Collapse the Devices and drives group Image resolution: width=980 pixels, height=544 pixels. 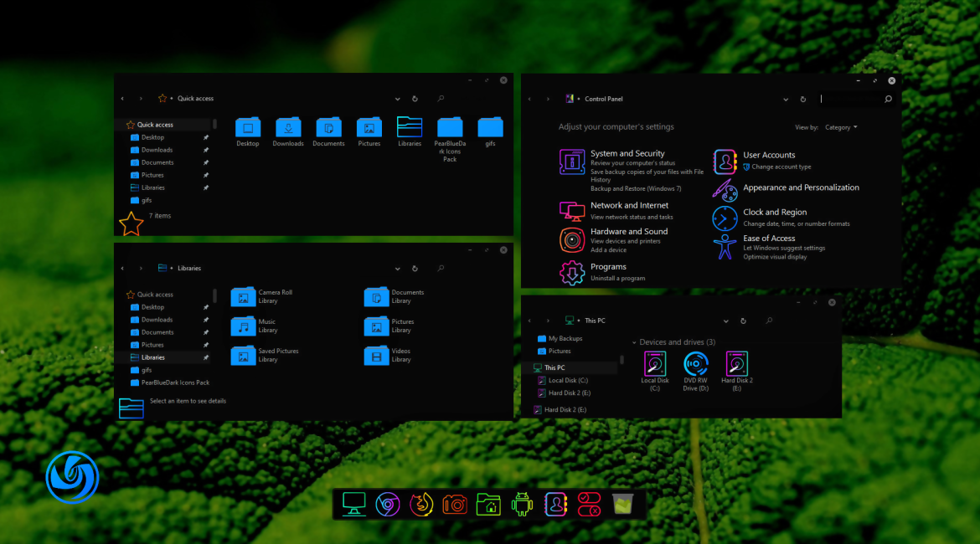coord(634,342)
